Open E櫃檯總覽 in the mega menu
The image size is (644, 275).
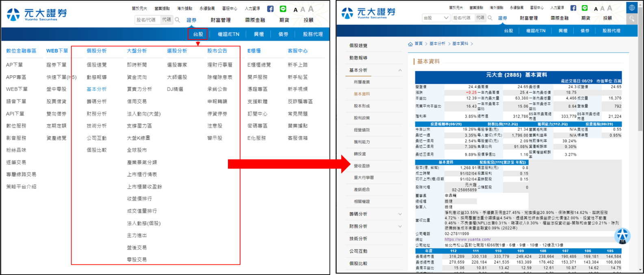tap(259, 65)
